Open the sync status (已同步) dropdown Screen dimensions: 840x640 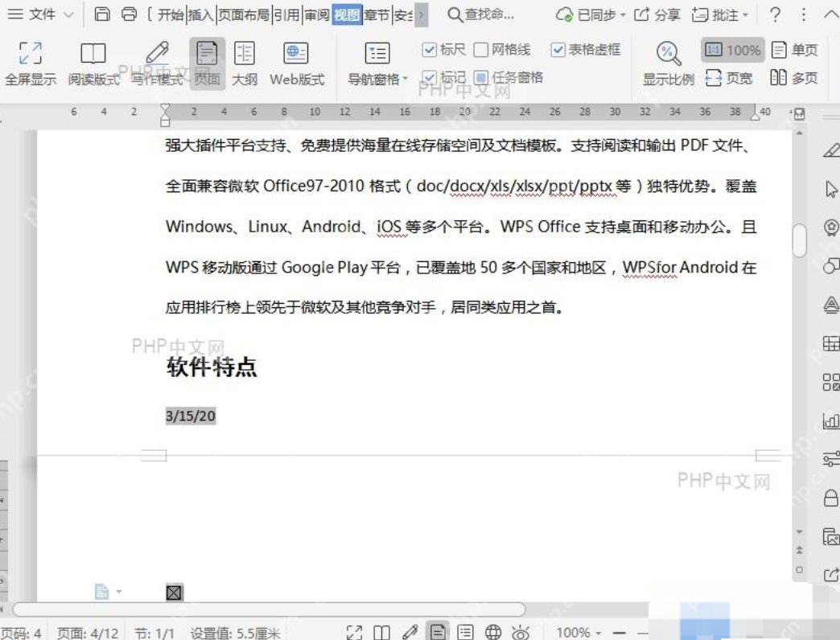coord(591,15)
